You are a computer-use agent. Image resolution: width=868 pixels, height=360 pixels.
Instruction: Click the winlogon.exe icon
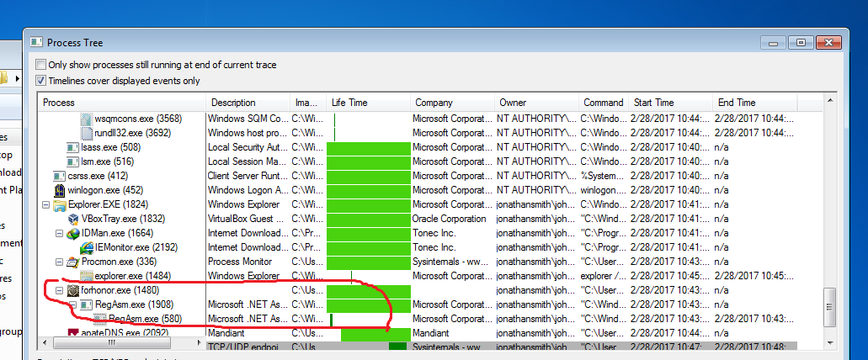tap(59, 191)
